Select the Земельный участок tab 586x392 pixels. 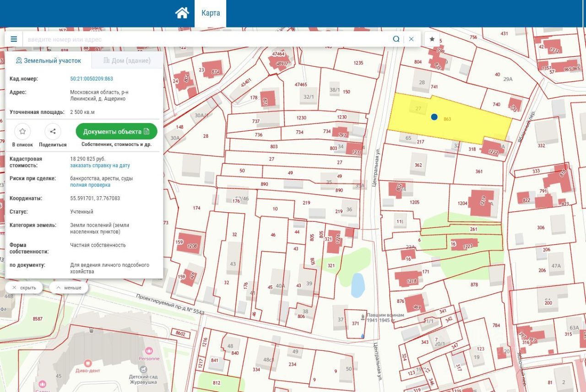(x=48, y=60)
